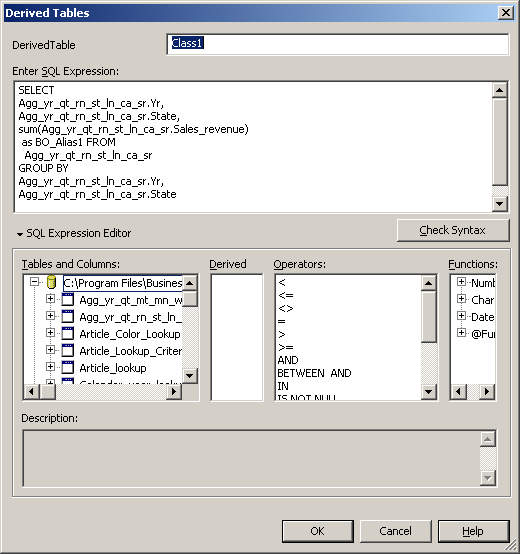The height and width of the screenshot is (554, 520).
Task: Click the Help button
Action: tap(473, 531)
